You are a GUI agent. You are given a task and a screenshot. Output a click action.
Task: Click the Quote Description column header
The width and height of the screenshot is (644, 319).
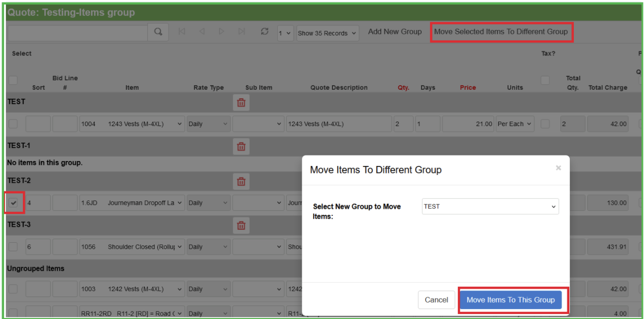click(x=339, y=88)
